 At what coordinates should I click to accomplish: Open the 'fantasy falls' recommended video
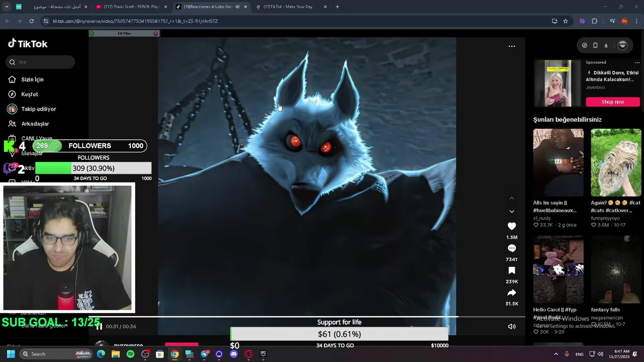(x=616, y=269)
